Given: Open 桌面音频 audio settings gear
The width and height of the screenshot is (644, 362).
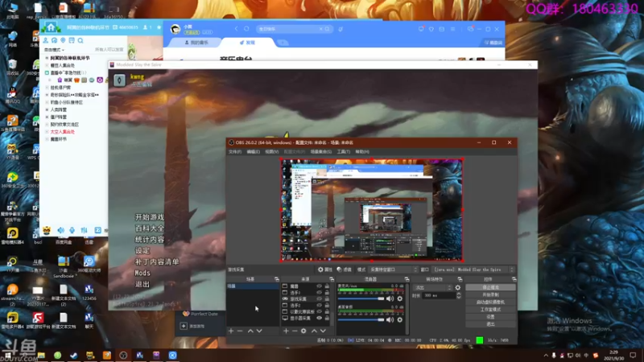Looking at the screenshot, I should tap(399, 319).
